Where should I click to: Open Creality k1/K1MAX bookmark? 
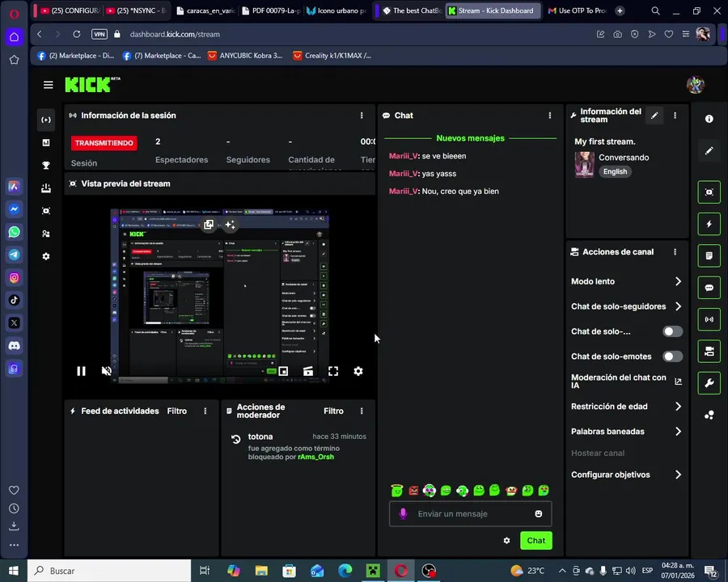click(332, 56)
